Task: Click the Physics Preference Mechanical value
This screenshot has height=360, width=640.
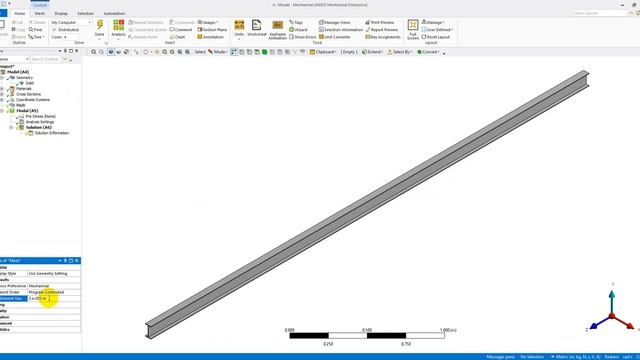Action: point(54,286)
